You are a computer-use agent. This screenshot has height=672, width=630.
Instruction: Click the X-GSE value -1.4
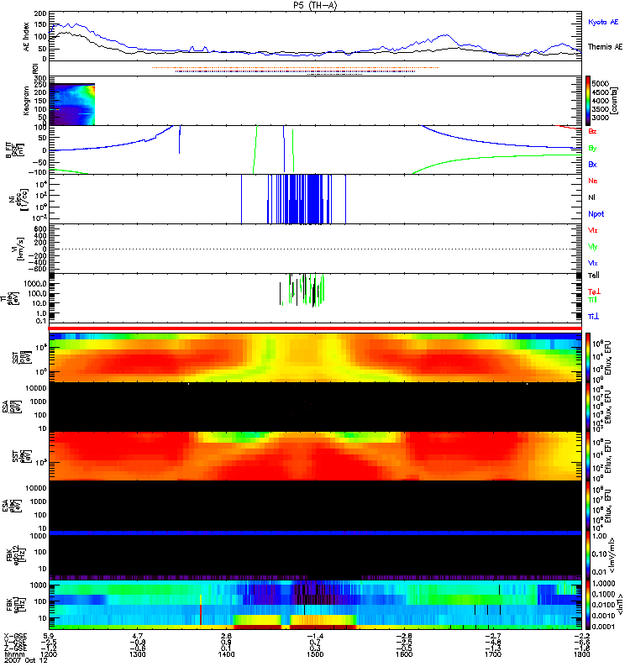(x=315, y=636)
